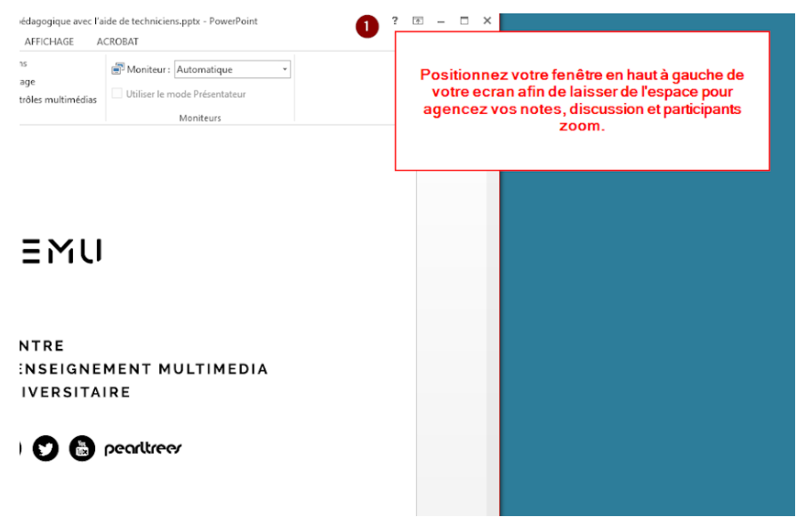Screen dimensions: 812x525
Task: Click the trôles multimédias option in ribbon
Action: click(x=58, y=100)
